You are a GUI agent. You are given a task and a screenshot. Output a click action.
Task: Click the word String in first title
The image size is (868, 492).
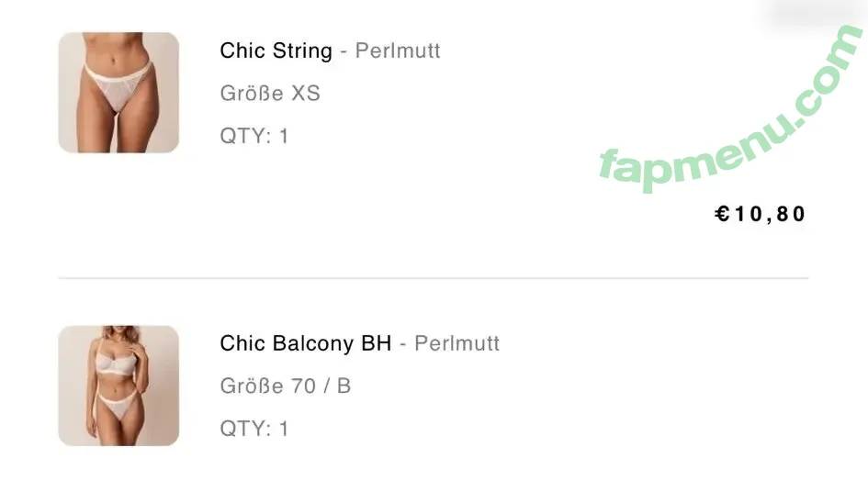(x=303, y=50)
